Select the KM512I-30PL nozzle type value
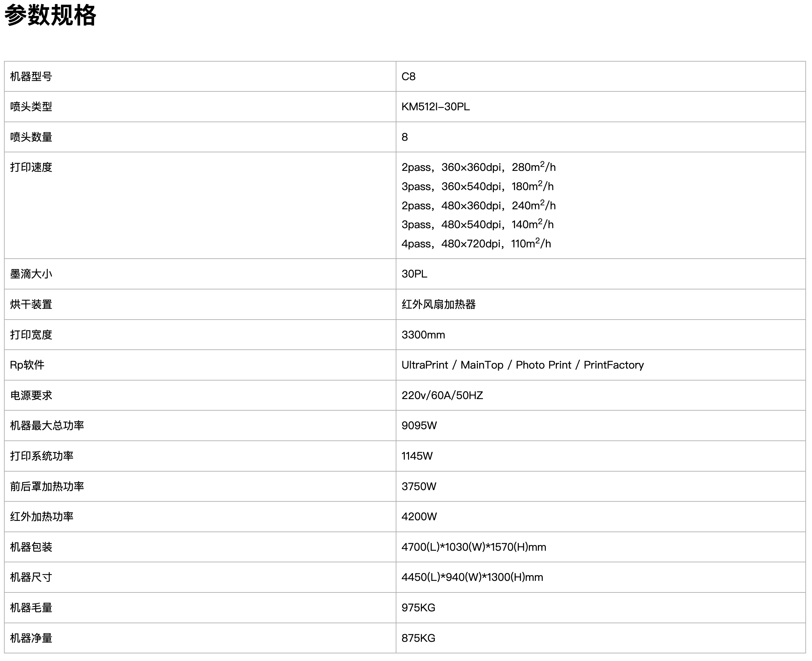 (435, 107)
